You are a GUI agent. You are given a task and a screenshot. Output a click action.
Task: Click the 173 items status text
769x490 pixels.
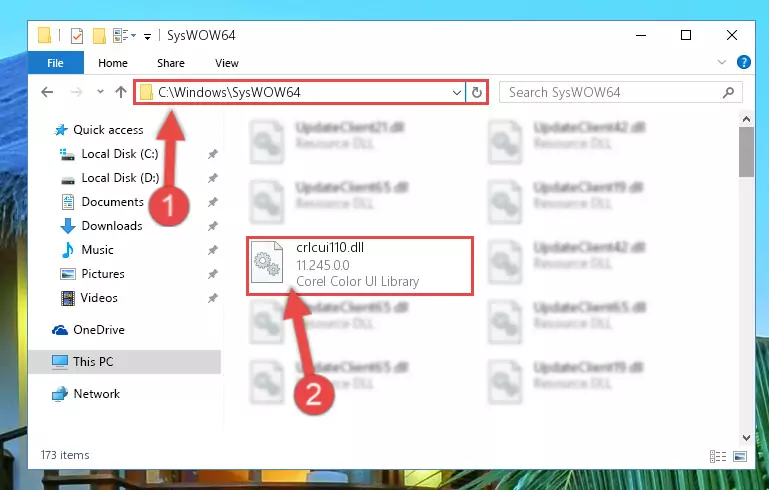point(65,455)
